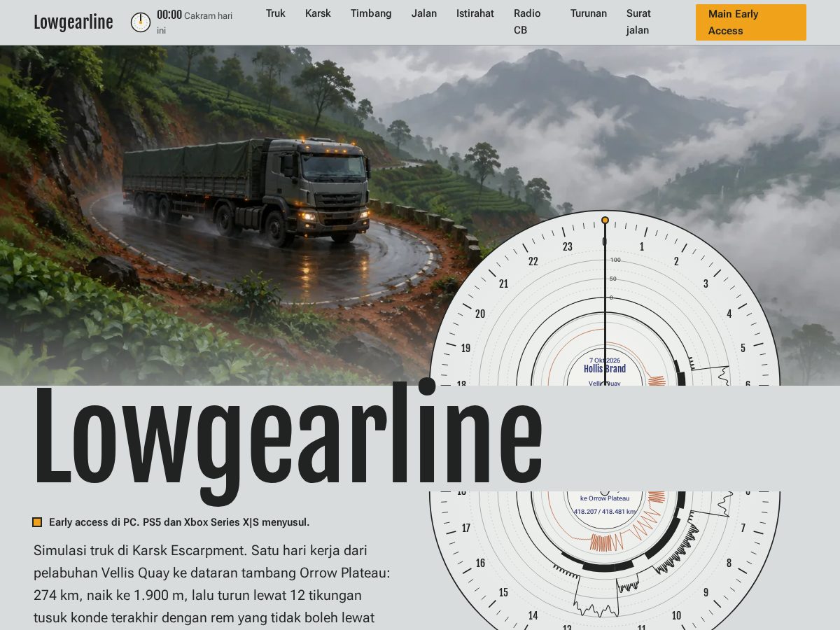Click the "Early access di PC" notice text
The image size is (840, 630).
pos(179,522)
